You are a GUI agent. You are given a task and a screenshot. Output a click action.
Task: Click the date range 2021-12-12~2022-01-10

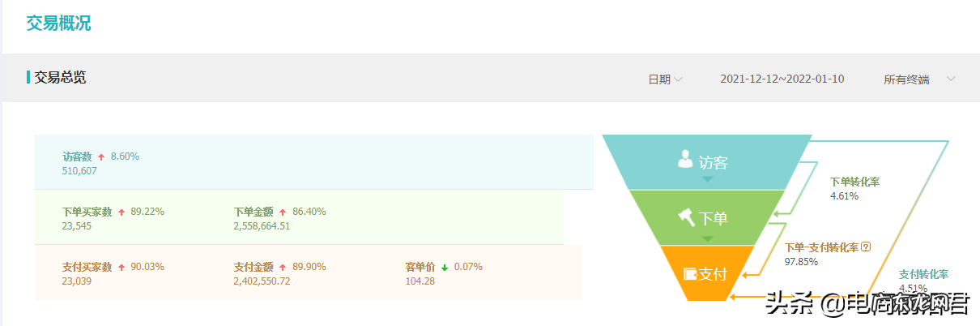782,79
